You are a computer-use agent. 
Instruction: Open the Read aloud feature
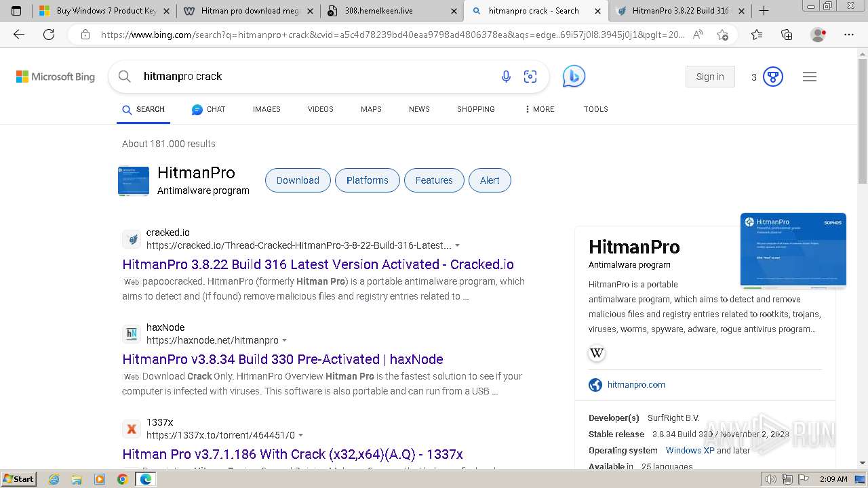pos(697,35)
